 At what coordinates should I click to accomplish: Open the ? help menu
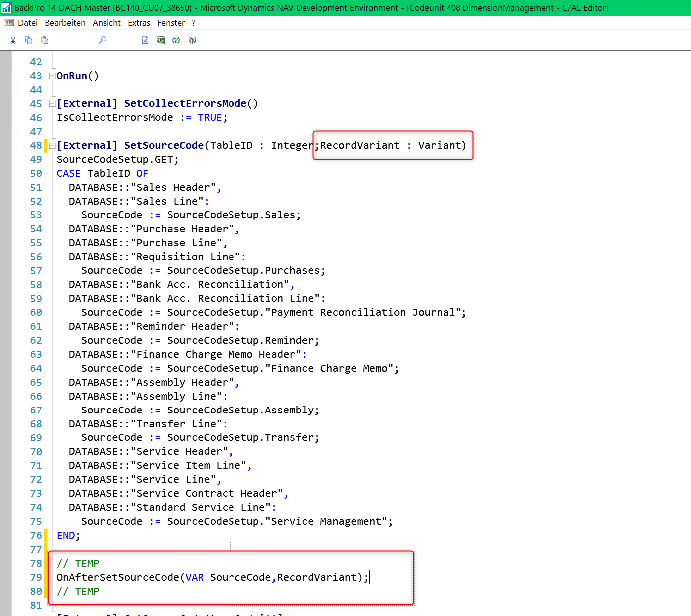coord(194,23)
